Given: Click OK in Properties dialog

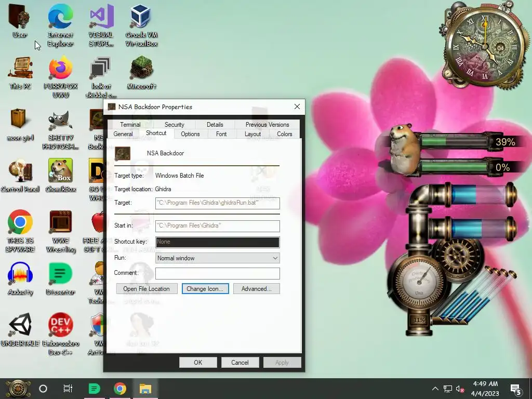Looking at the screenshot, I should pyautogui.click(x=198, y=362).
